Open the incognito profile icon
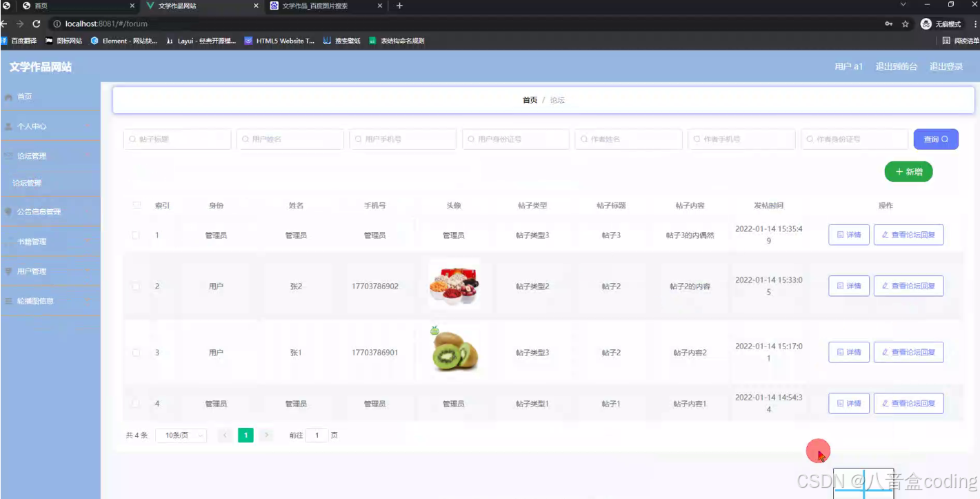The width and height of the screenshot is (980, 499). coord(926,23)
